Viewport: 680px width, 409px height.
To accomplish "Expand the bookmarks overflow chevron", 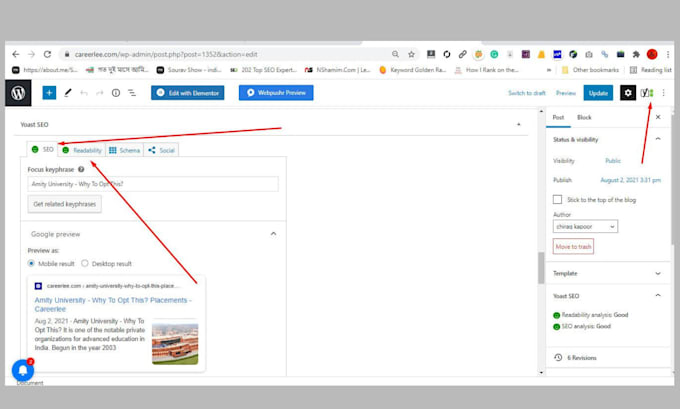I will tap(549, 70).
